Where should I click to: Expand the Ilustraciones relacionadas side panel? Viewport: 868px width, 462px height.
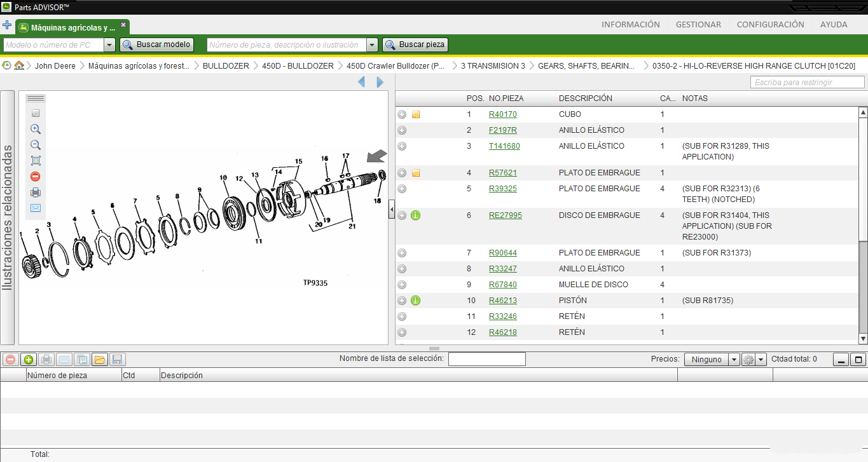click(x=7, y=218)
